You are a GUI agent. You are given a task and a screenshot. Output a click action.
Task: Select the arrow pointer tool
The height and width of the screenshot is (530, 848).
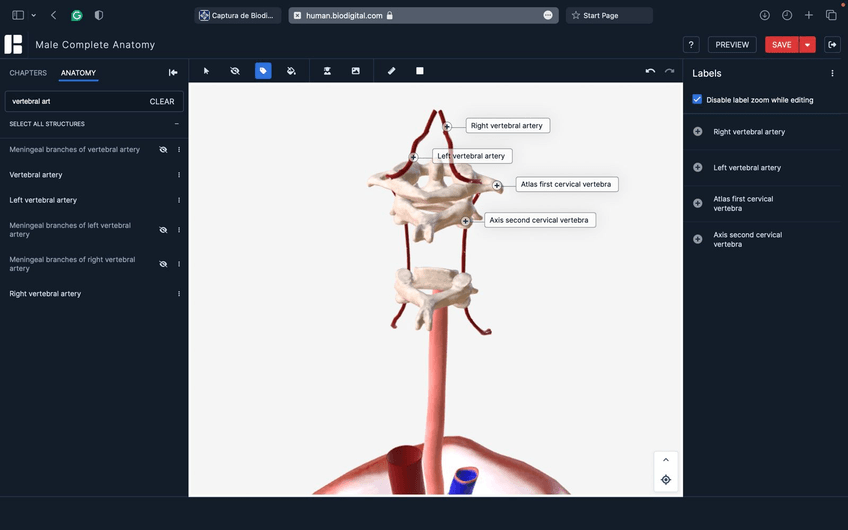point(207,71)
